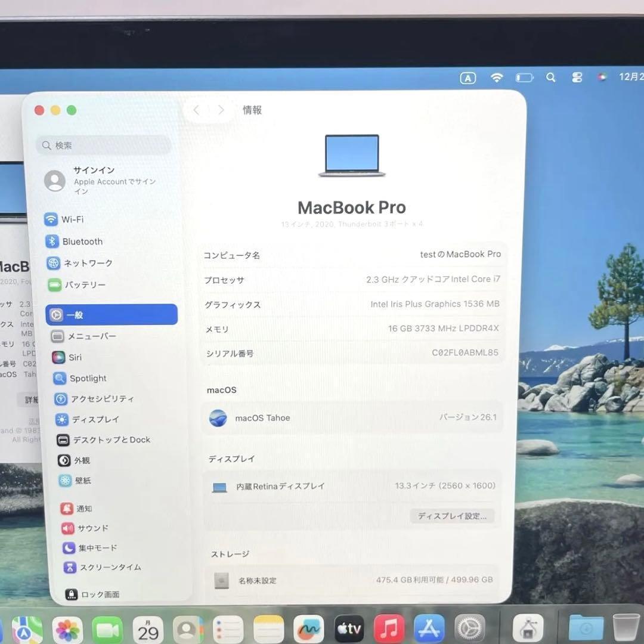
Task: Open アクセシビリティ settings
Action: pyautogui.click(x=94, y=399)
